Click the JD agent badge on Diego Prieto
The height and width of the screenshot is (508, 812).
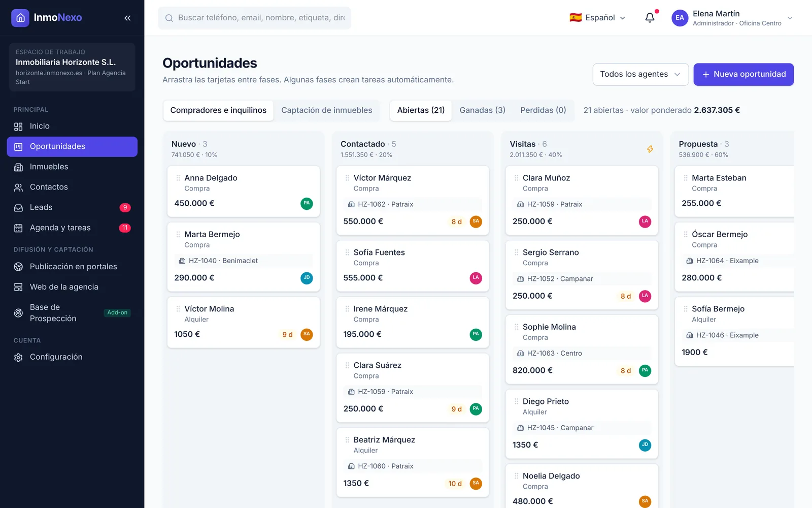(x=645, y=445)
